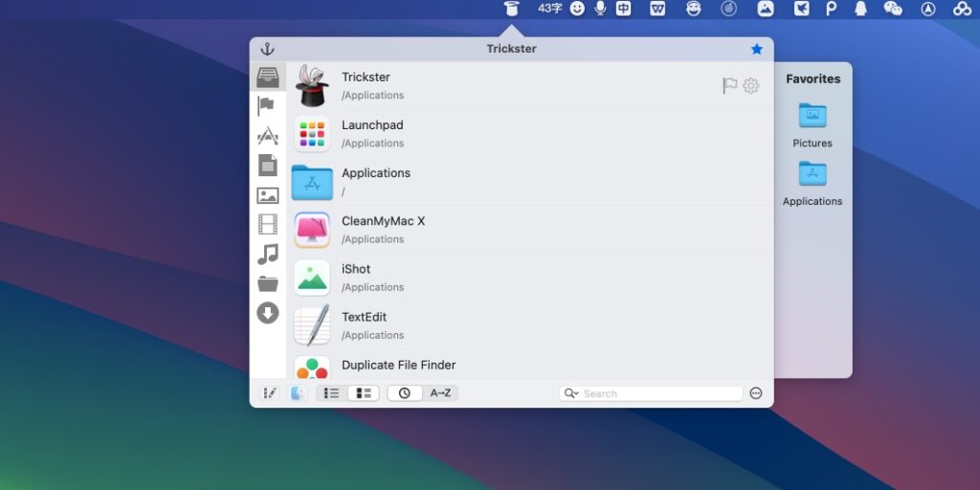980x490 pixels.
Task: Select the Applications folder row name
Action: pos(375,173)
